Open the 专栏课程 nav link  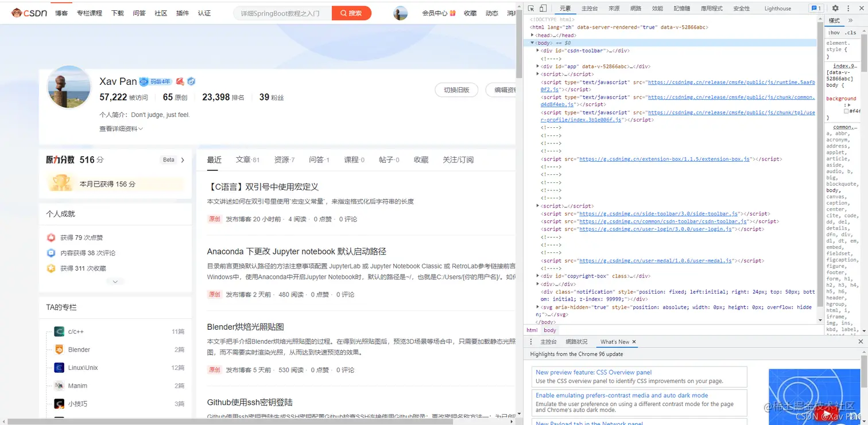pyautogui.click(x=90, y=13)
